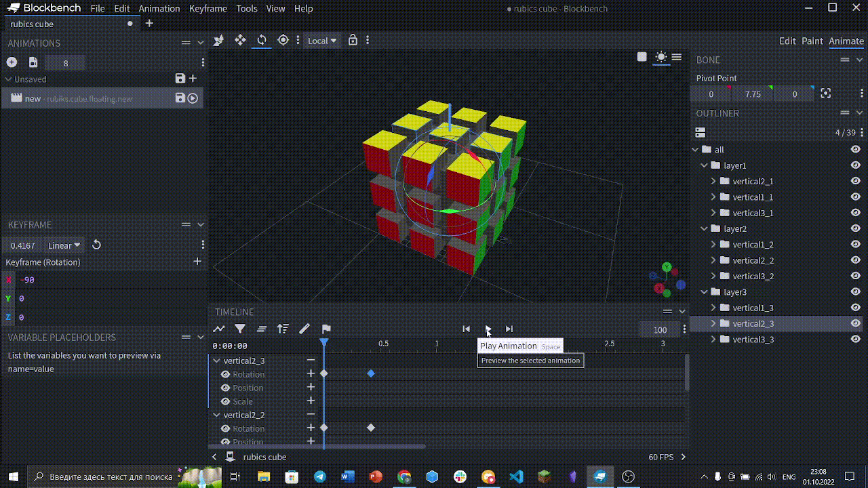Open Minecraft from the Windows taskbar
This screenshot has height=488, width=868.
pos(544,476)
